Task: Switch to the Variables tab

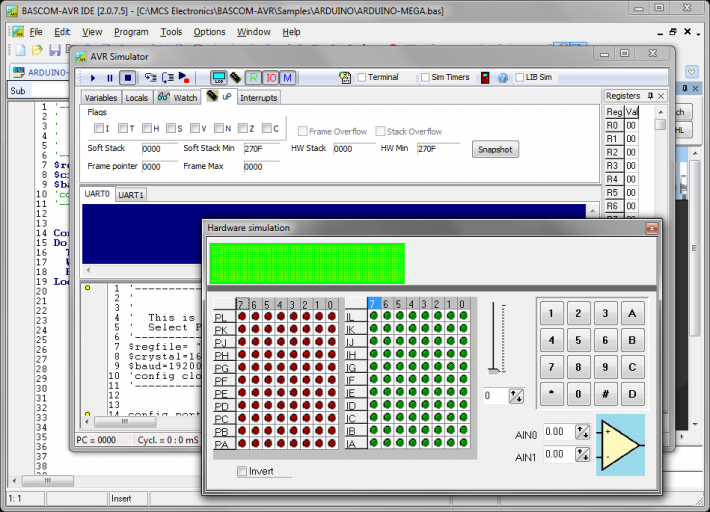Action: pyautogui.click(x=101, y=98)
